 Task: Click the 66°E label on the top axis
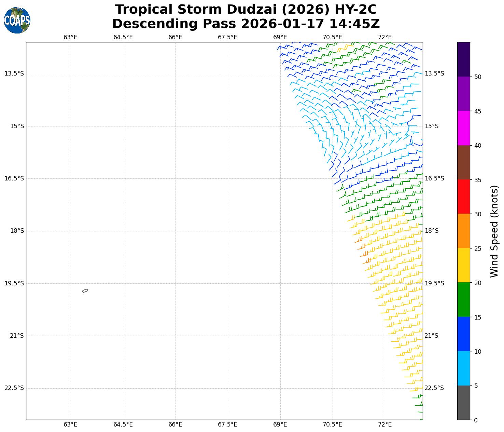click(175, 37)
